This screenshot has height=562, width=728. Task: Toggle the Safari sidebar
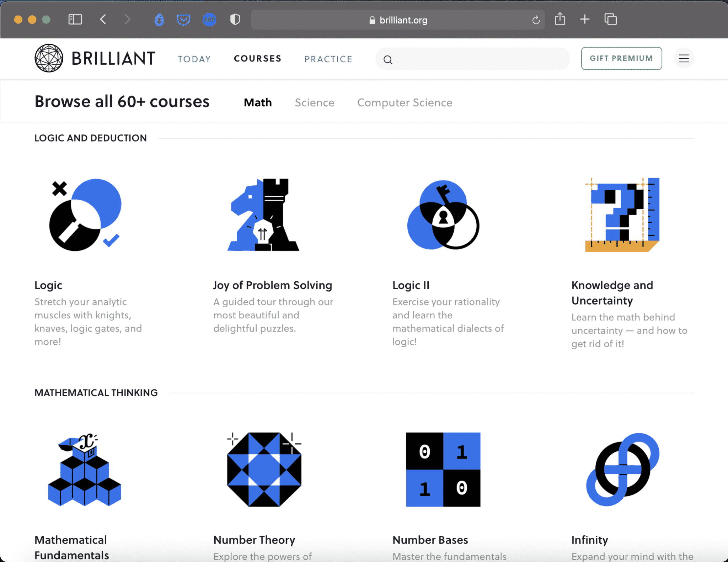(75, 19)
